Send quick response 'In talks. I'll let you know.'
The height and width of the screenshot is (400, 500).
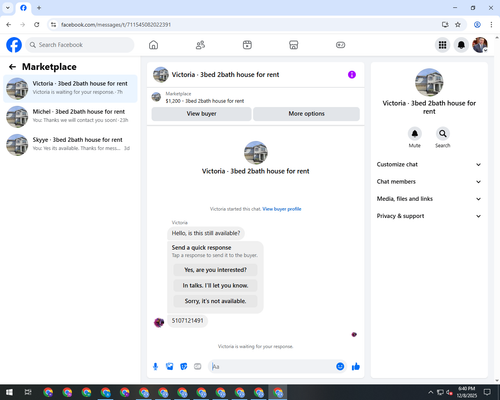(x=215, y=285)
